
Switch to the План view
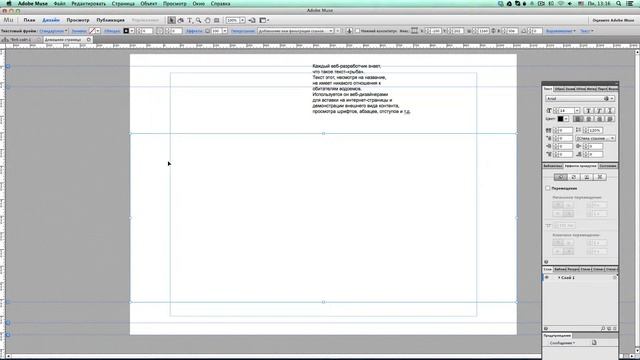(29, 20)
